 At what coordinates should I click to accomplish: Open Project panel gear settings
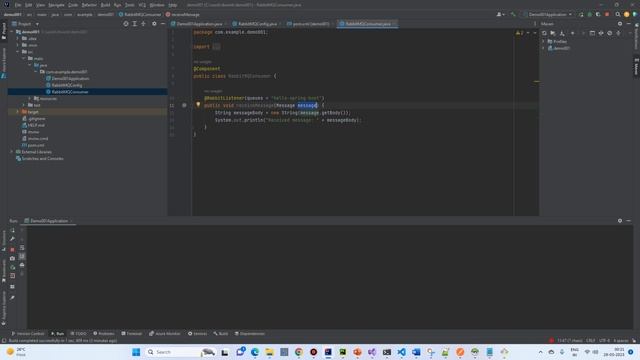pyautogui.click(x=154, y=24)
